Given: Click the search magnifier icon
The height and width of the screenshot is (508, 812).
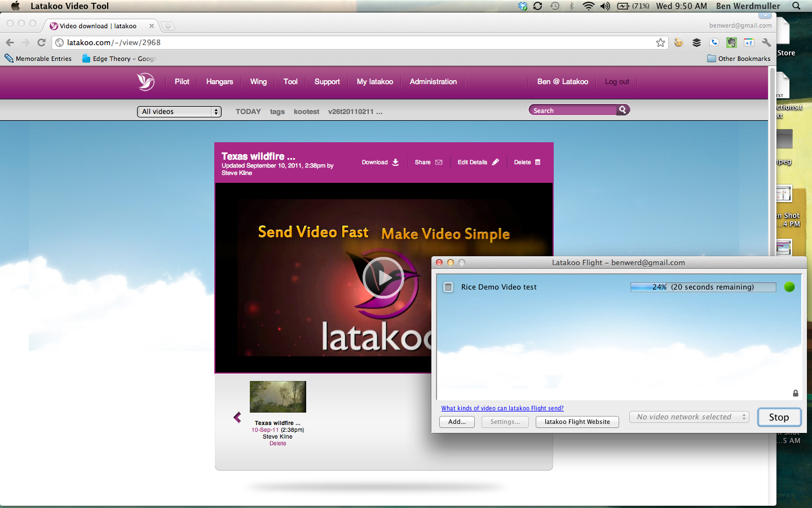Looking at the screenshot, I should [x=623, y=110].
